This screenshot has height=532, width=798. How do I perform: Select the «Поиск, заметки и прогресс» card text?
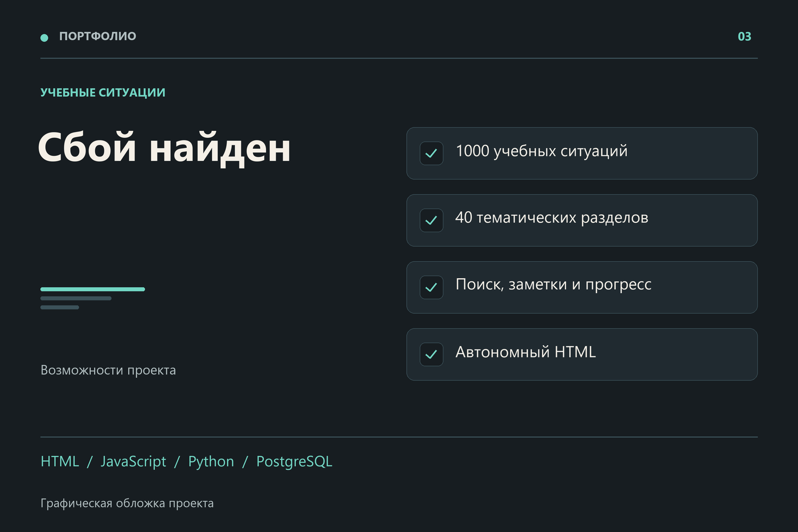[x=553, y=285]
